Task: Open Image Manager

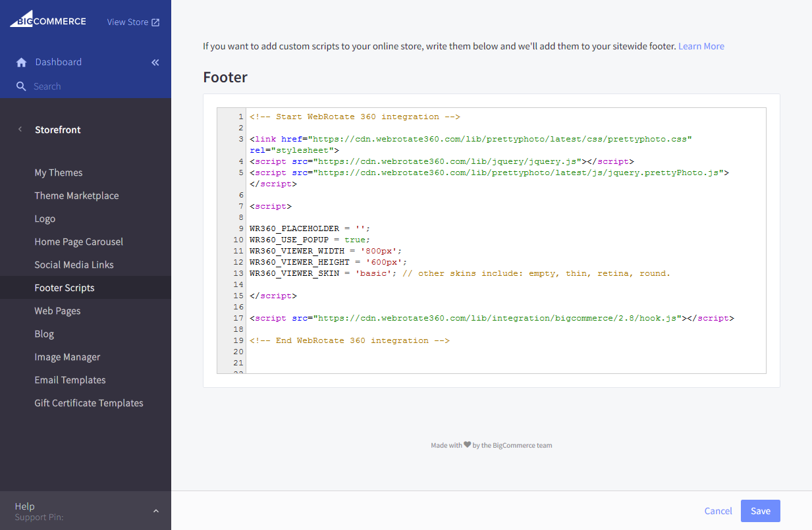Action: (x=68, y=357)
